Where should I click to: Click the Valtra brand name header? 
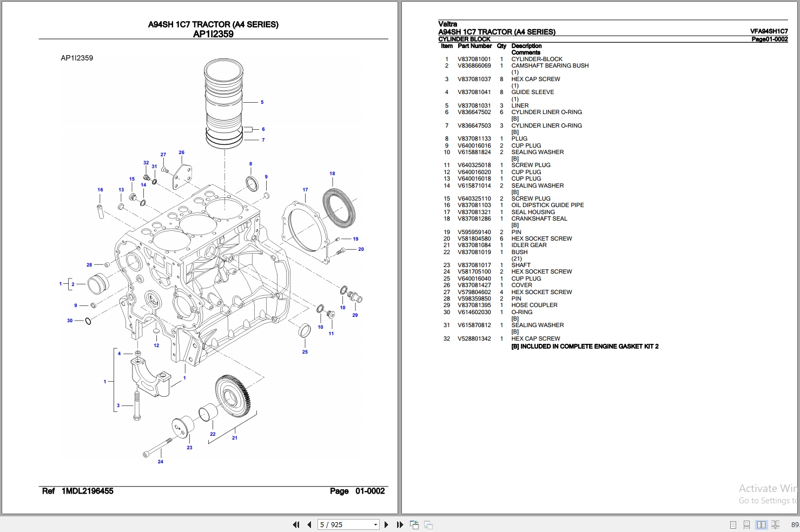pyautogui.click(x=447, y=24)
